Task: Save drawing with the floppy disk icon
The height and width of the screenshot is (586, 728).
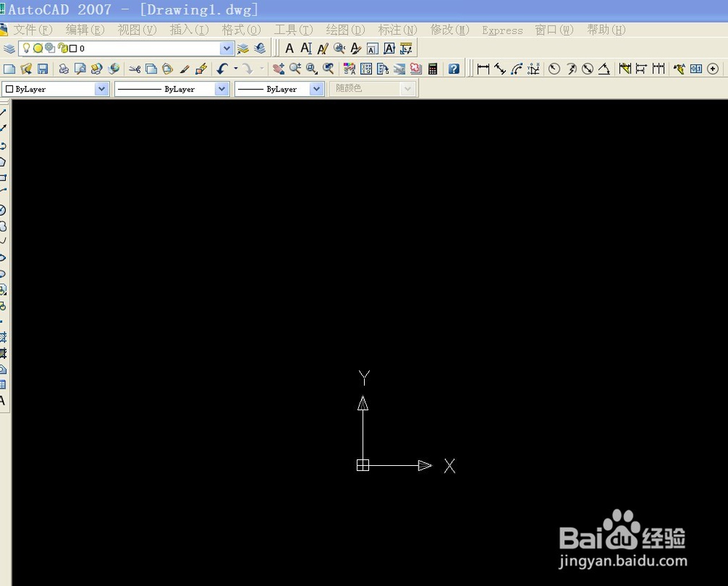Action: [43, 69]
